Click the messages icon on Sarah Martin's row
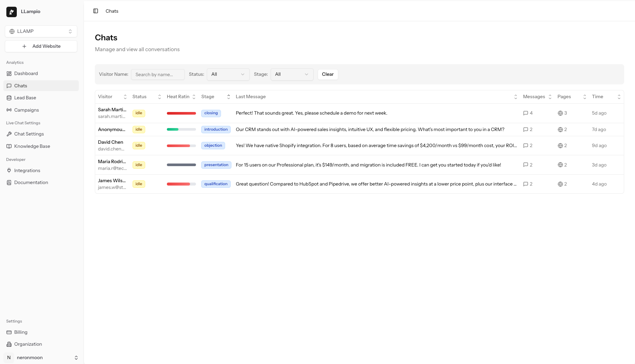This screenshot has height=364, width=635. pyautogui.click(x=526, y=113)
